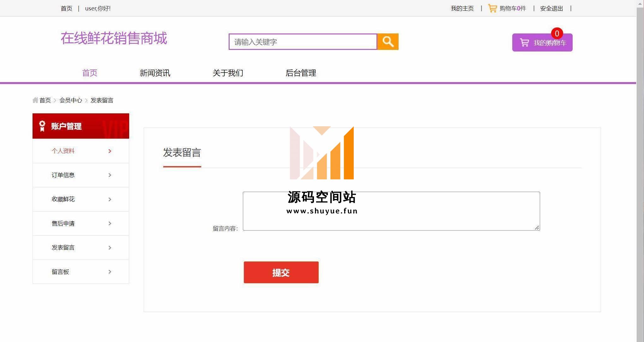The width and height of the screenshot is (644, 342).
Task: Click the 购物车0件 top link
Action: (513, 8)
